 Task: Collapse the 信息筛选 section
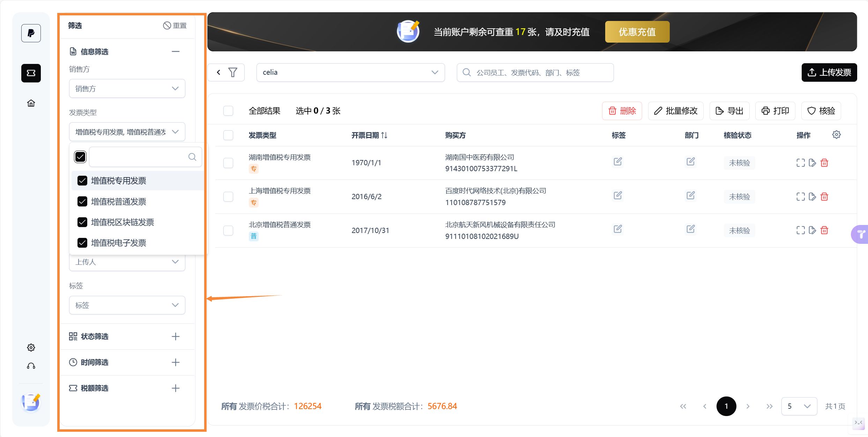(x=176, y=52)
